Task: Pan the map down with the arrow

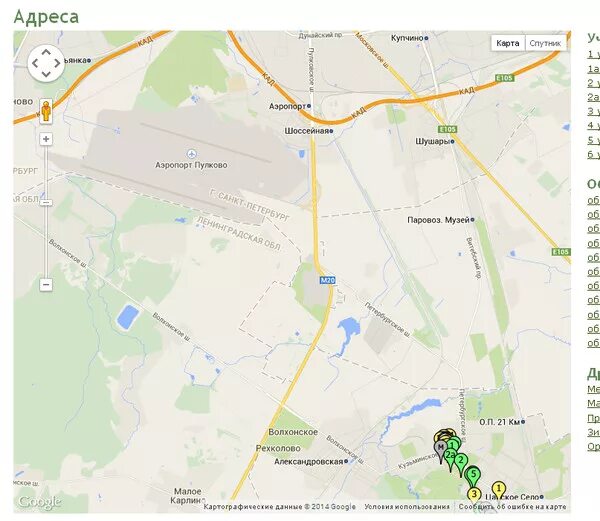Action: [46, 74]
